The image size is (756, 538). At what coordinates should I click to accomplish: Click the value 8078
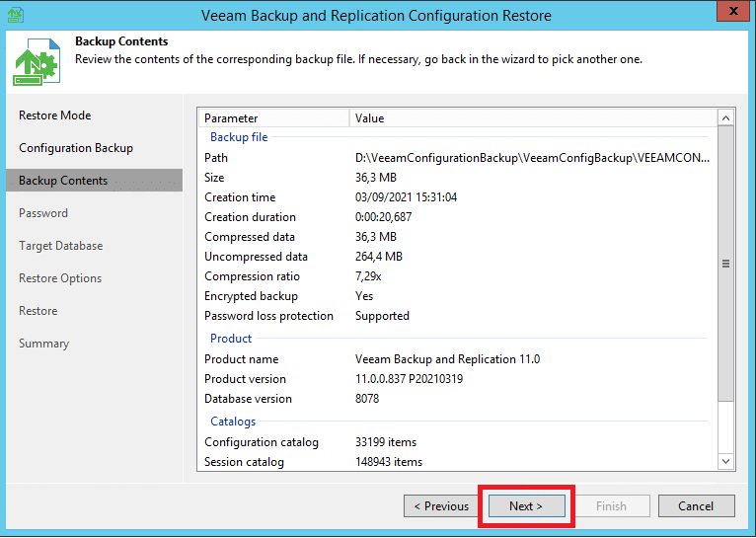[367, 399]
